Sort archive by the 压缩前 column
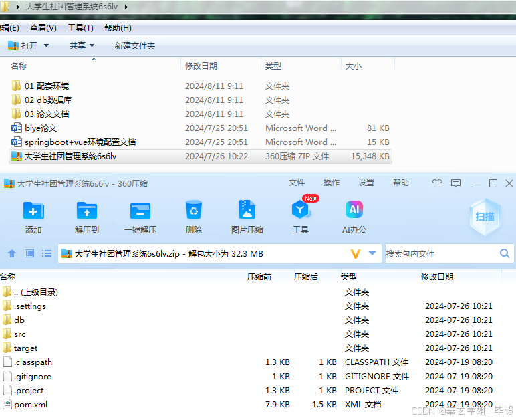The width and height of the screenshot is (516, 420). pyautogui.click(x=259, y=276)
